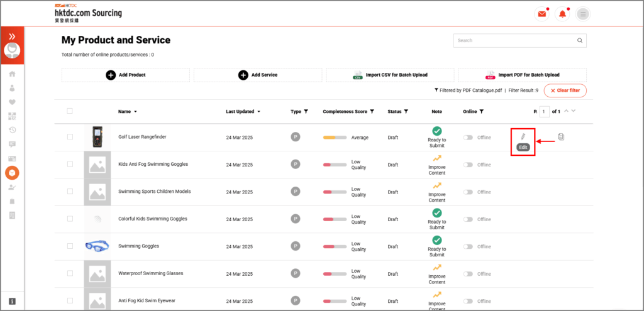Toggle Online switch for Golf Laser Rangefinder

(468, 138)
